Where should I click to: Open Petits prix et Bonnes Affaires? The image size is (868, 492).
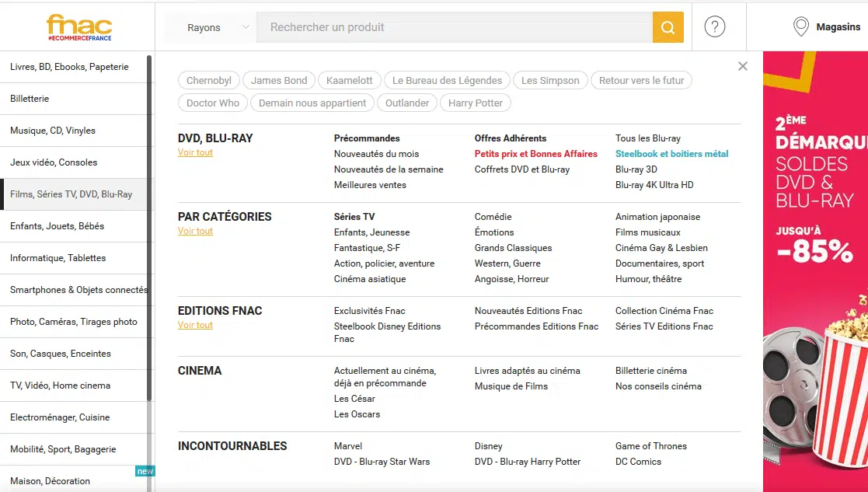(535, 154)
